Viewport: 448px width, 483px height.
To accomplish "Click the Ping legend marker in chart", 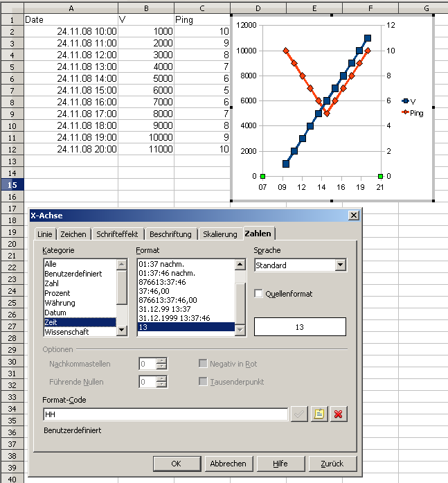I will click(x=406, y=112).
